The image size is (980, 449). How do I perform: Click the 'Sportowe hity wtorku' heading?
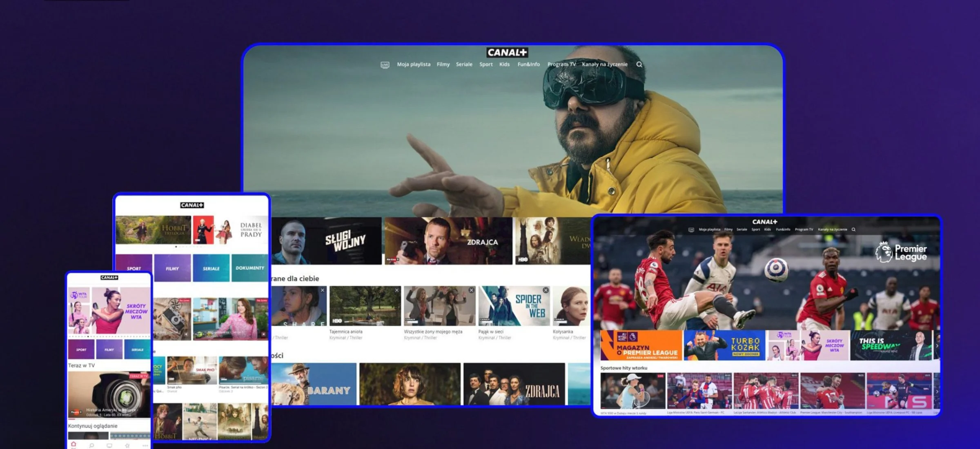pyautogui.click(x=624, y=368)
